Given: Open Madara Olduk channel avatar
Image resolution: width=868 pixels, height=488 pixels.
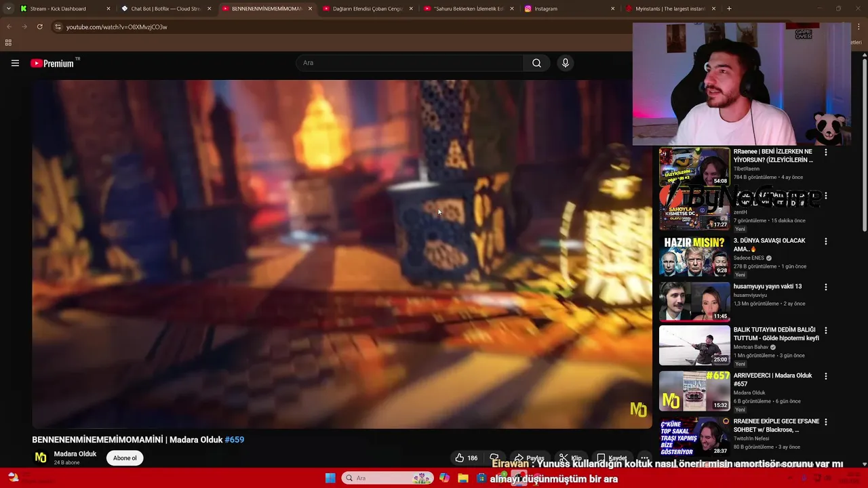Looking at the screenshot, I should pyautogui.click(x=41, y=458).
